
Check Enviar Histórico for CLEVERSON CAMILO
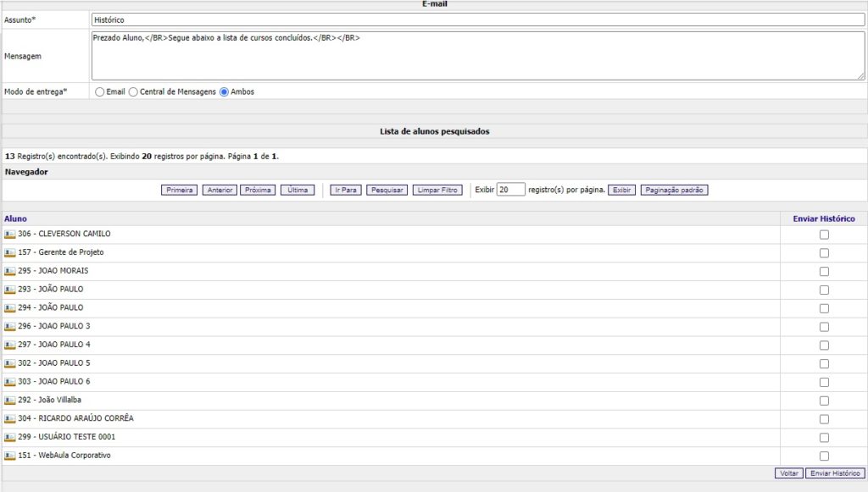(824, 235)
